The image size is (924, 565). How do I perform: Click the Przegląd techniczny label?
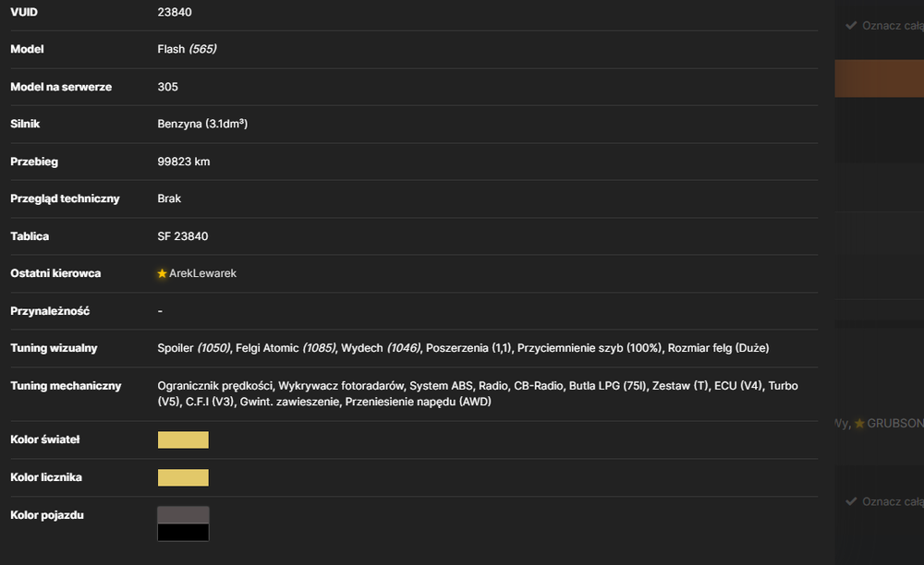[65, 198]
